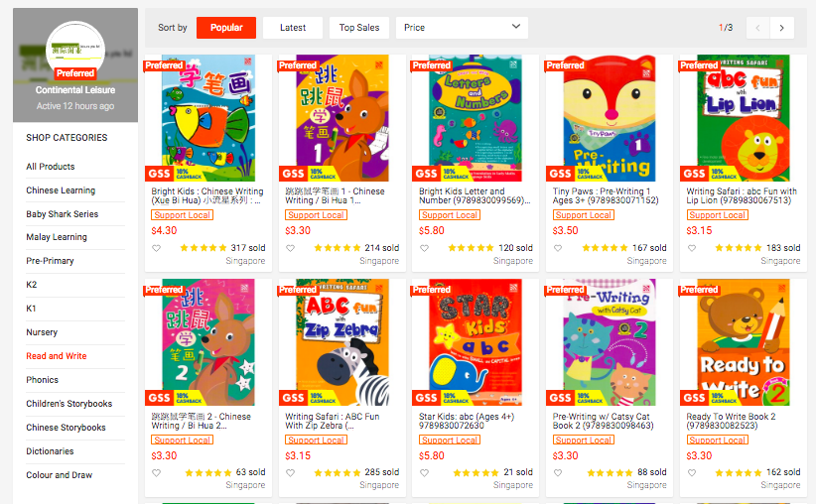Go to next page with right arrow
Screen dimensions: 816x504
coord(781,28)
